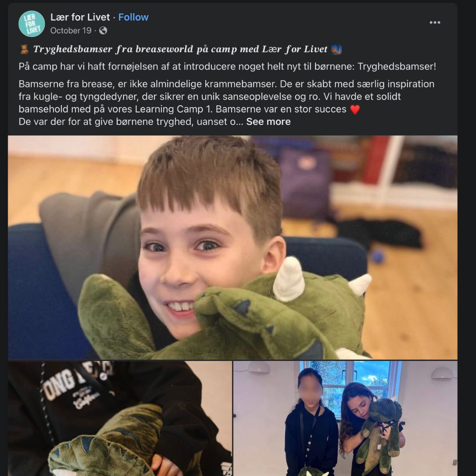Open the photo of two girls with plush
476x476 pixels.
tap(345, 418)
